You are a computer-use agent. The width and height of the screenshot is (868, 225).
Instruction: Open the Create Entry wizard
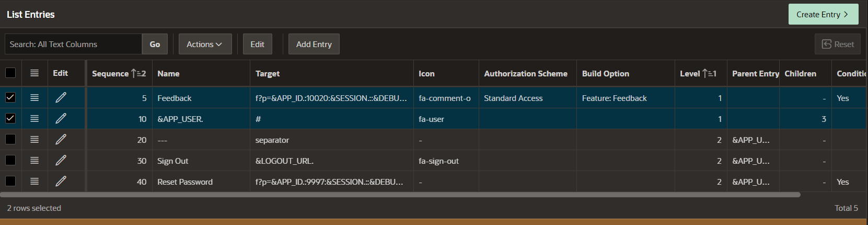[x=823, y=14]
